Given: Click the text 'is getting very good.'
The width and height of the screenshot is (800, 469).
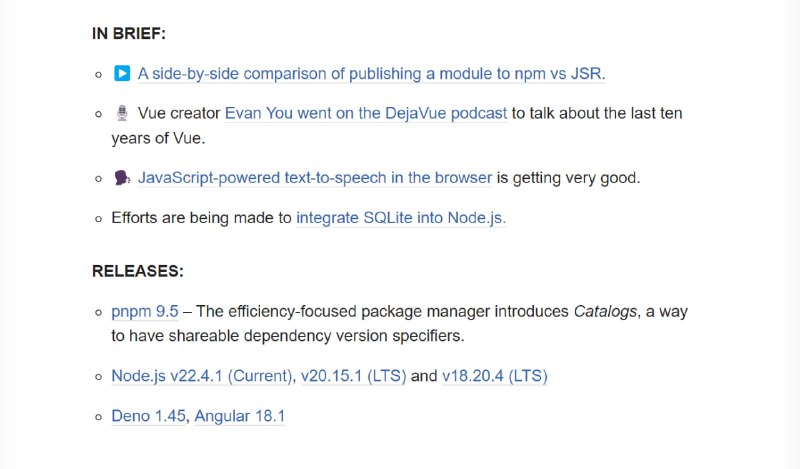Looking at the screenshot, I should 568,178.
